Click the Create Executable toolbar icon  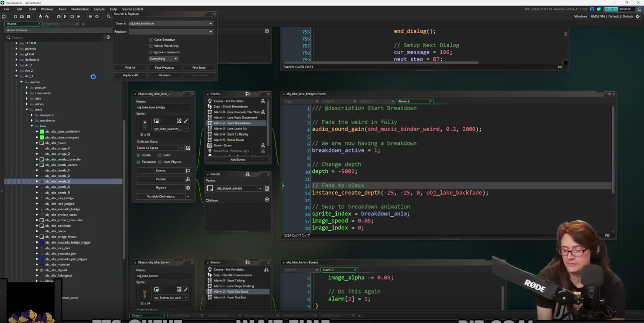[x=40, y=16]
